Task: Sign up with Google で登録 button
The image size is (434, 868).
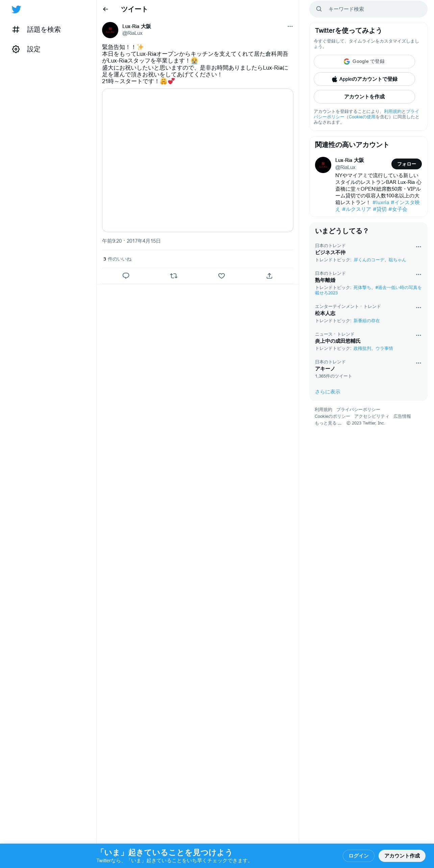Action: point(364,62)
